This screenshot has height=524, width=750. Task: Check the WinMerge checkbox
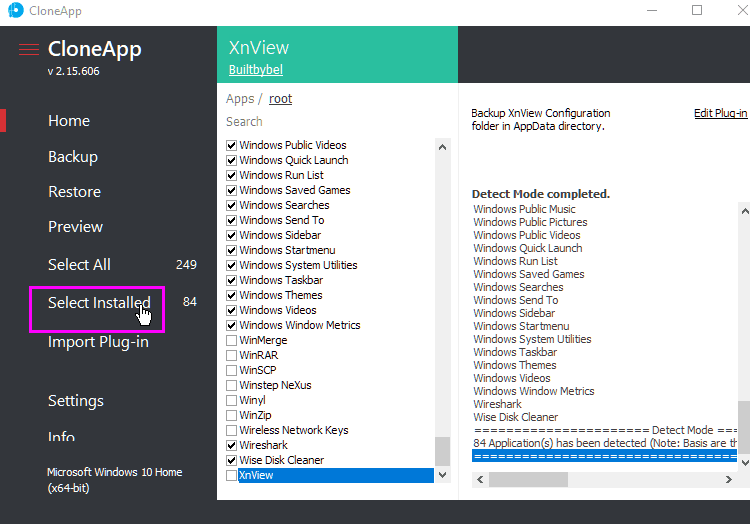click(x=232, y=340)
